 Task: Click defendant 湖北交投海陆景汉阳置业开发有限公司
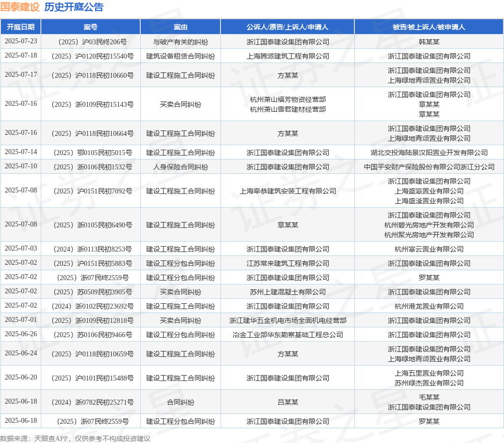click(x=429, y=153)
